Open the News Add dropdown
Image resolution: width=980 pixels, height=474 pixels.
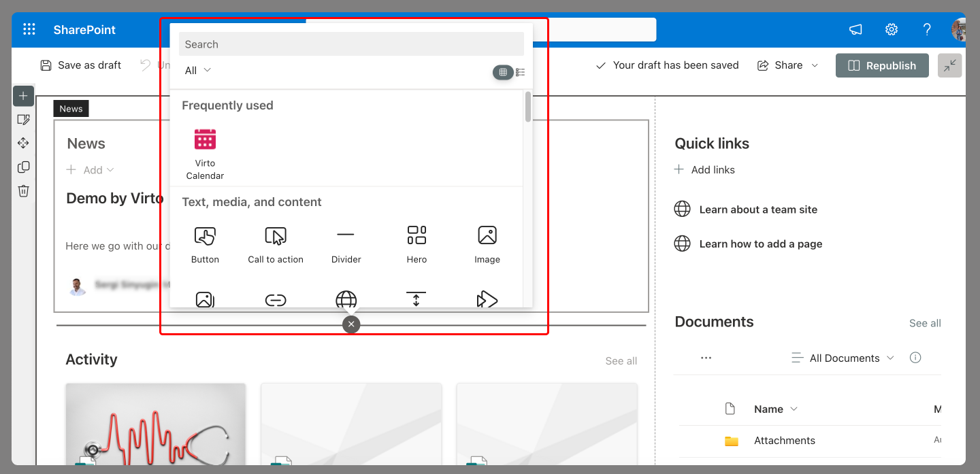click(91, 170)
